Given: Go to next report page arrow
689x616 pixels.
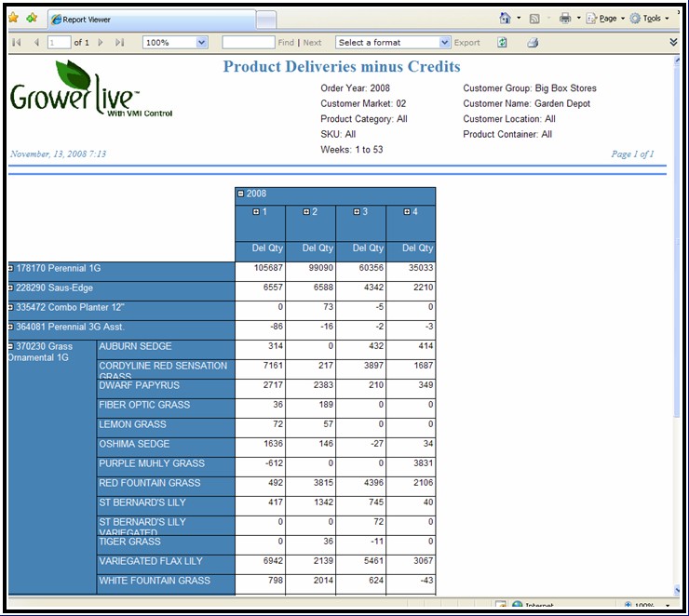Looking at the screenshot, I should click(x=101, y=42).
